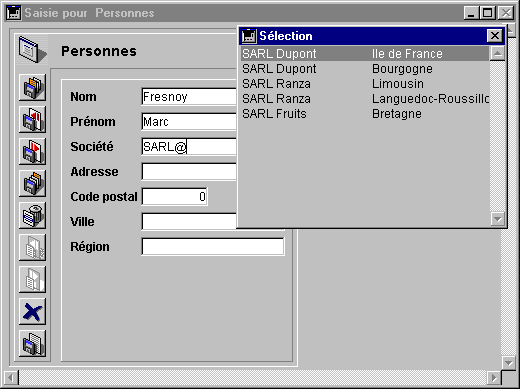The image size is (520, 389).
Task: Click the Code postal field showing 0
Action: [x=175, y=197]
